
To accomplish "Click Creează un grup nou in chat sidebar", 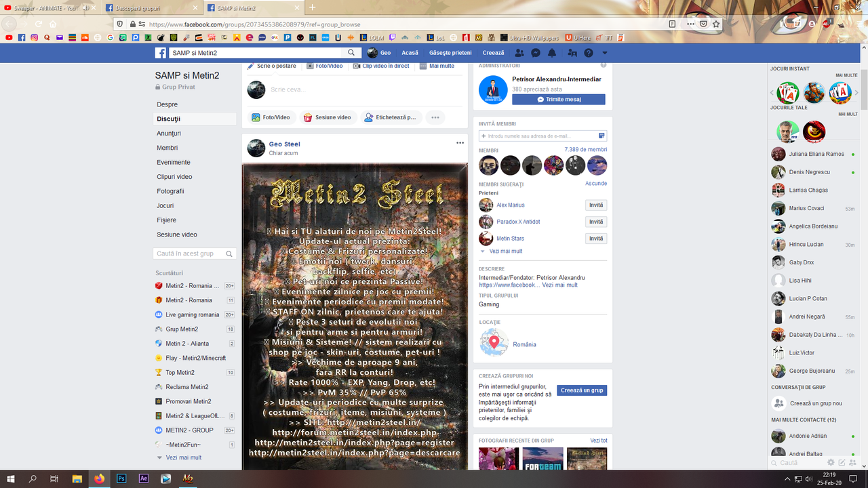I will tap(813, 403).
